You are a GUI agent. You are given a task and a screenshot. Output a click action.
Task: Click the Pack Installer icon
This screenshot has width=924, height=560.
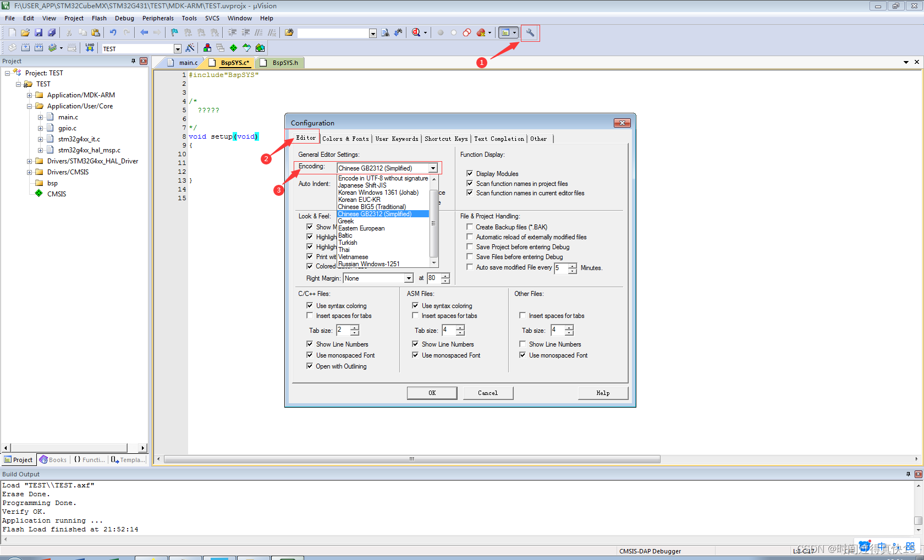click(260, 48)
